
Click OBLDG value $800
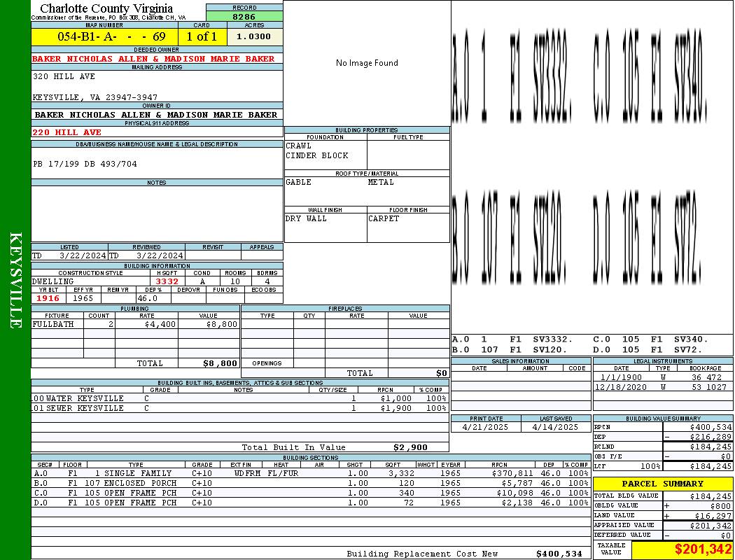[x=721, y=506]
